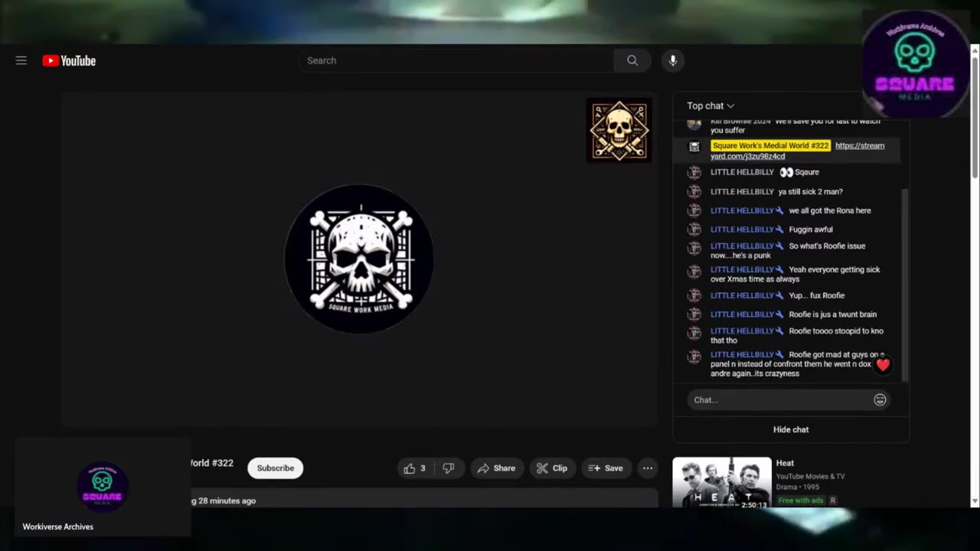980x551 pixels.
Task: Open the Heat movie thumbnail
Action: 722,483
